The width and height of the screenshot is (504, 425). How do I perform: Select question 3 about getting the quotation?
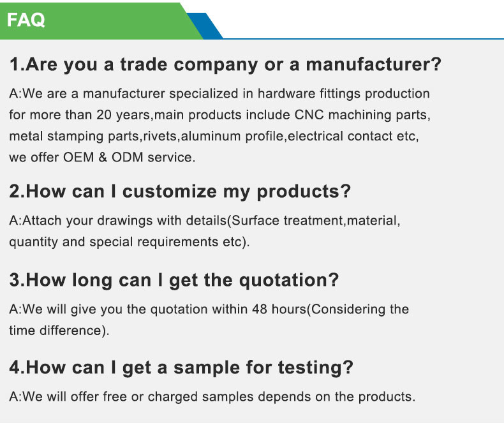tap(174, 280)
